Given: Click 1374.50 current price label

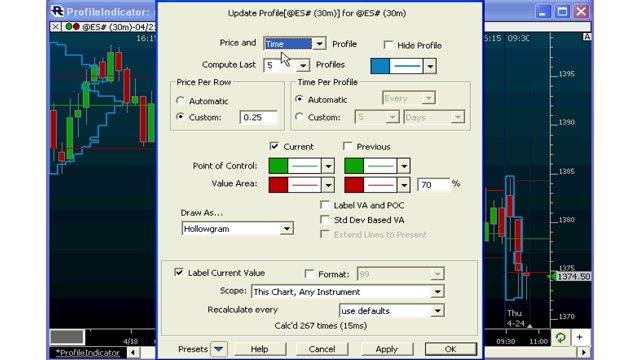Looking at the screenshot, I should [573, 277].
